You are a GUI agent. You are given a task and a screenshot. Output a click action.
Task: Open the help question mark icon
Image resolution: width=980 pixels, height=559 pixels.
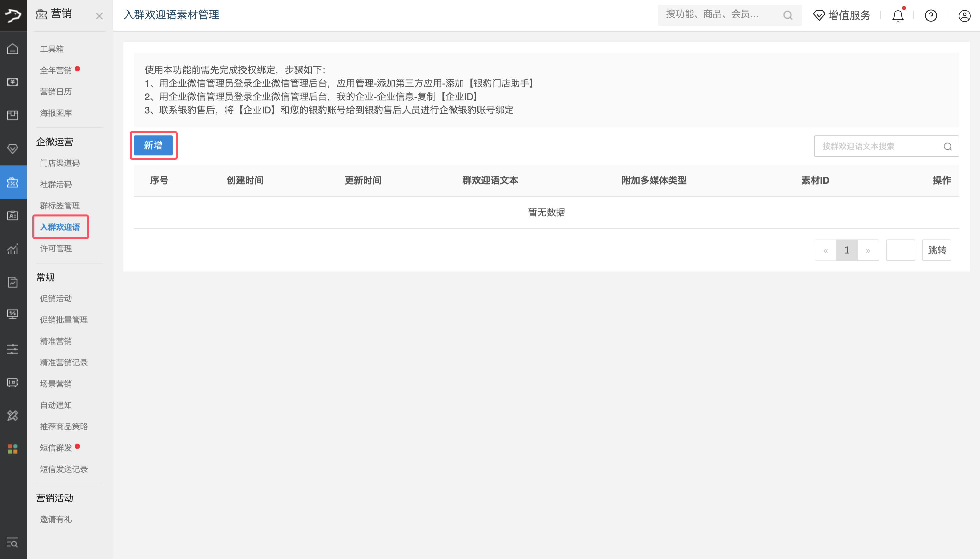(x=931, y=15)
